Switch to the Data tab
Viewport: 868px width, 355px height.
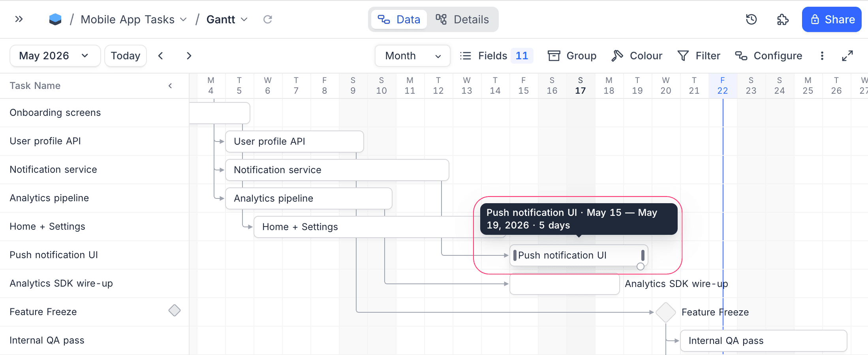click(x=399, y=19)
